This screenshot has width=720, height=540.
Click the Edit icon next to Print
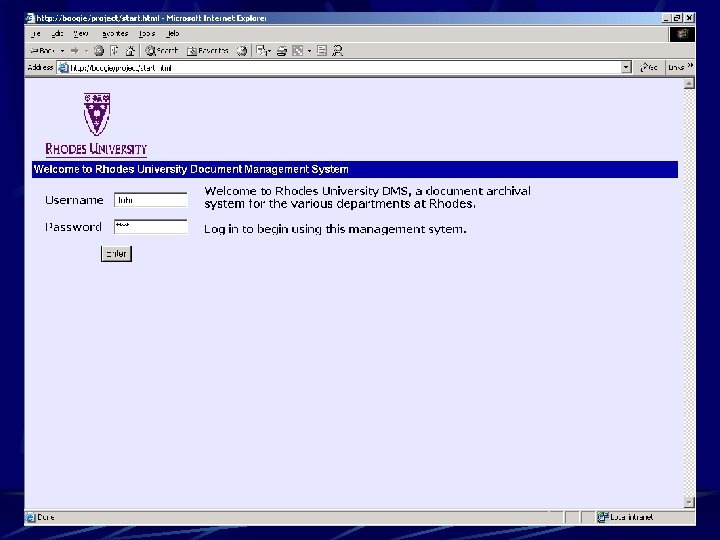tap(298, 51)
